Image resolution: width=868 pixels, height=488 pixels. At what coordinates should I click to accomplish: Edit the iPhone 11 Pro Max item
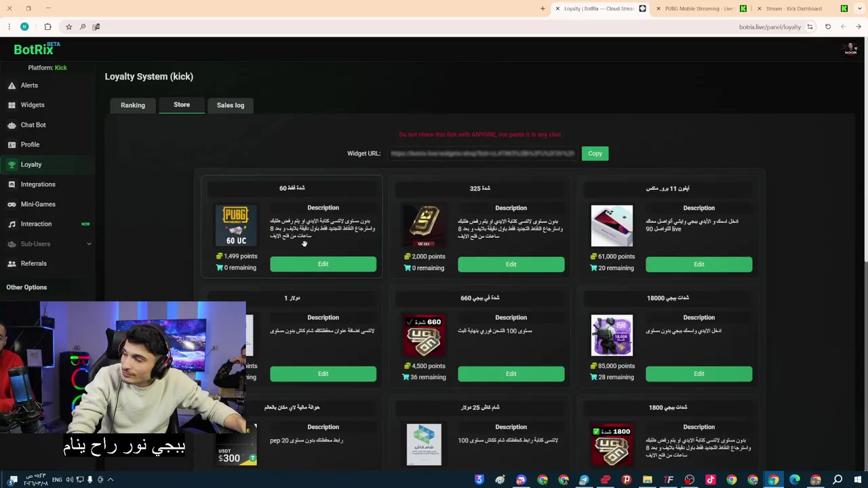pyautogui.click(x=698, y=264)
